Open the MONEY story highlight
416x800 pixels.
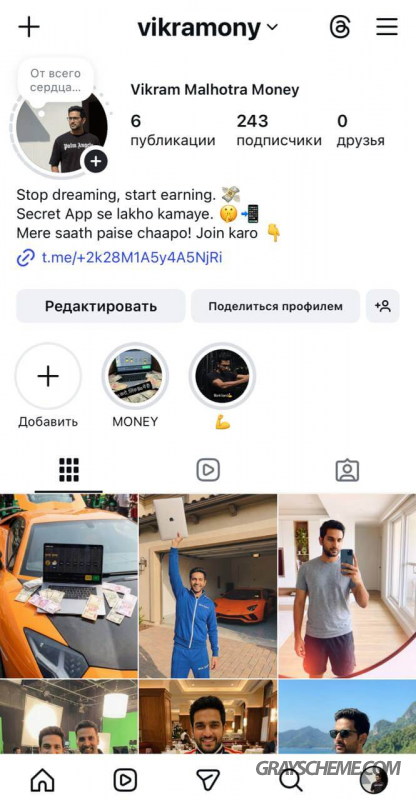135,377
